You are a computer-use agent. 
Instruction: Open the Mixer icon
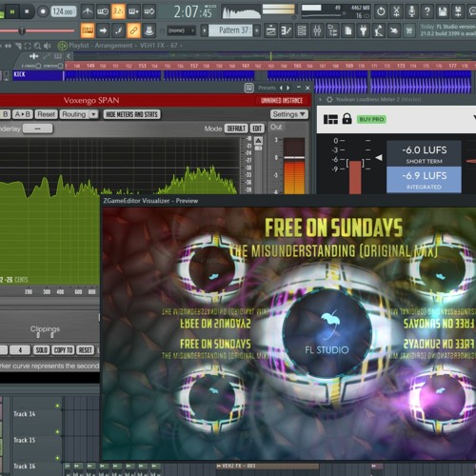[317, 30]
